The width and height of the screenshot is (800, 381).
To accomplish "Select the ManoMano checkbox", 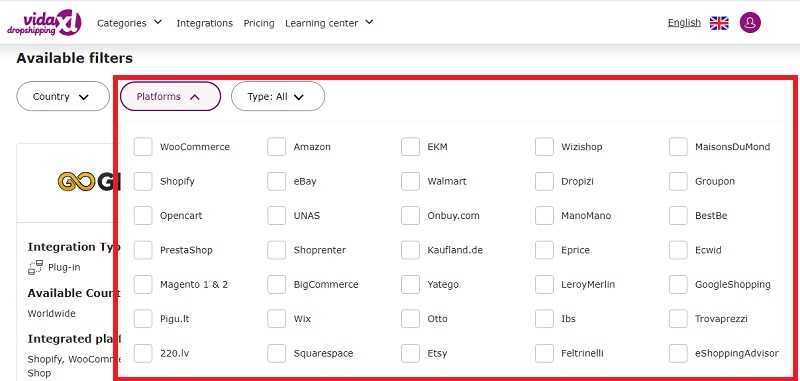I will 544,215.
